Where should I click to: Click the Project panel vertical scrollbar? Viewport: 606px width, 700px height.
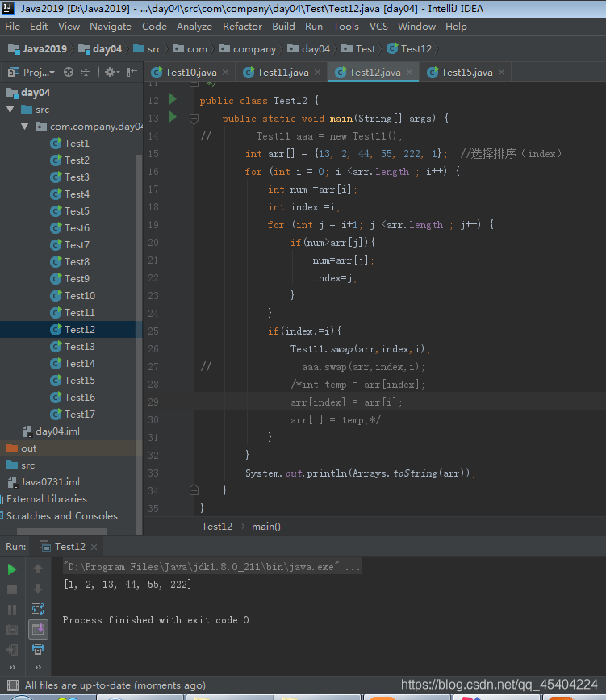[x=139, y=344]
